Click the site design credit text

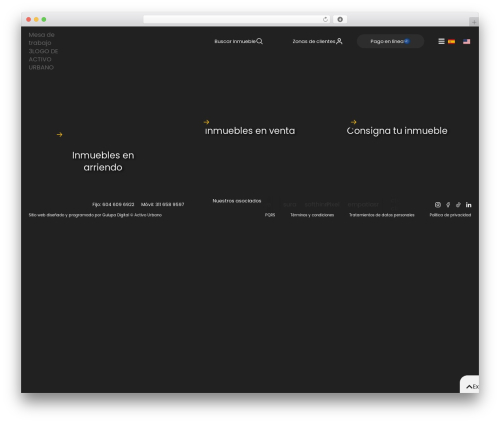[95, 215]
